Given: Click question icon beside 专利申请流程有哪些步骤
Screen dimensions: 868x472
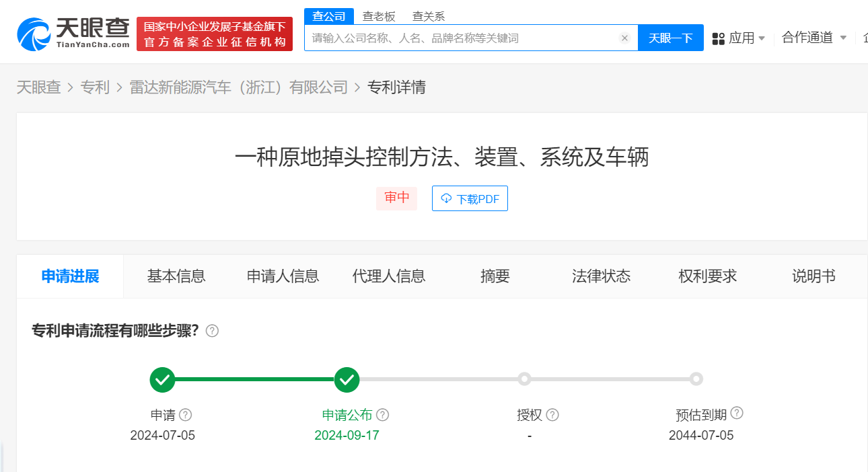Looking at the screenshot, I should click(211, 331).
